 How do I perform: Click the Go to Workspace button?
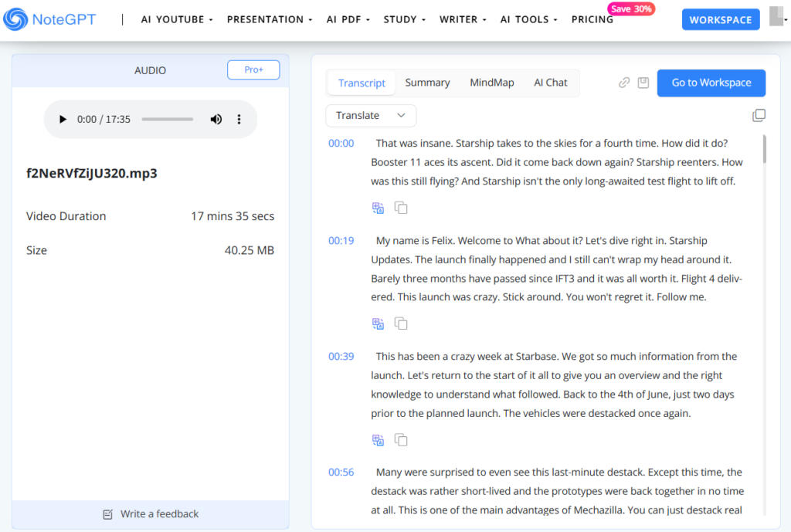click(x=711, y=83)
